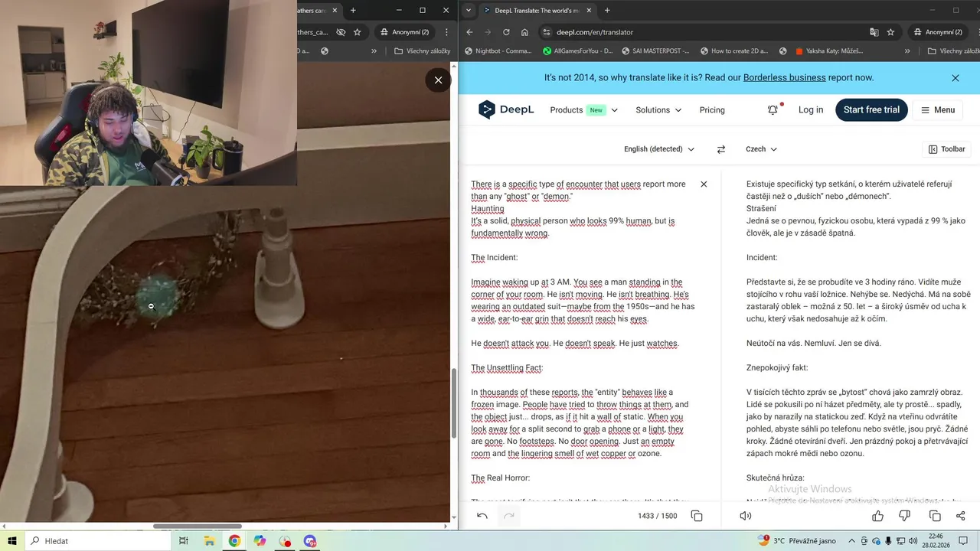The image size is (980, 551).
Task: Listen to the Czech translation
Action: tap(746, 516)
